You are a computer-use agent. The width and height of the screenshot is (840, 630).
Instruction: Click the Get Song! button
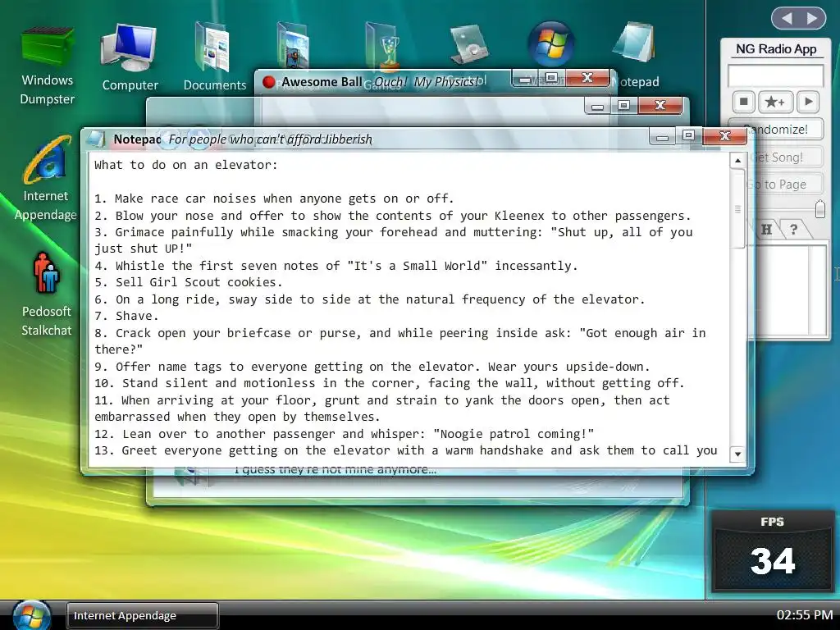click(x=785, y=157)
